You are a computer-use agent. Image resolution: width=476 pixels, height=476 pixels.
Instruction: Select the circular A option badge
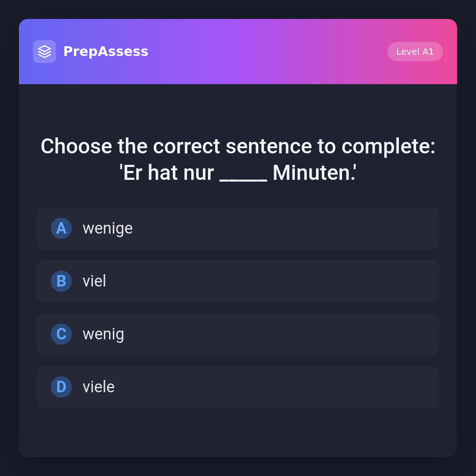tap(61, 228)
